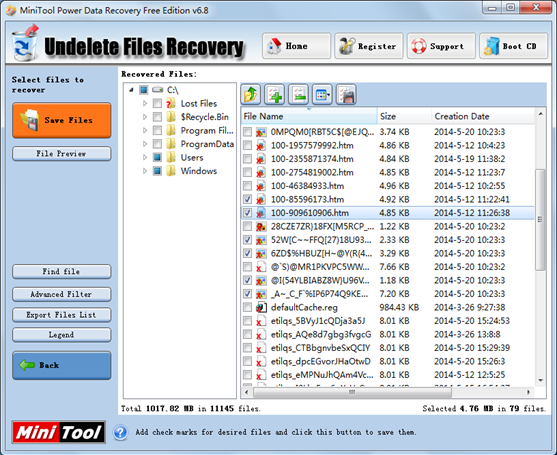Click the help question mark icon
557x455 pixels.
(120, 432)
